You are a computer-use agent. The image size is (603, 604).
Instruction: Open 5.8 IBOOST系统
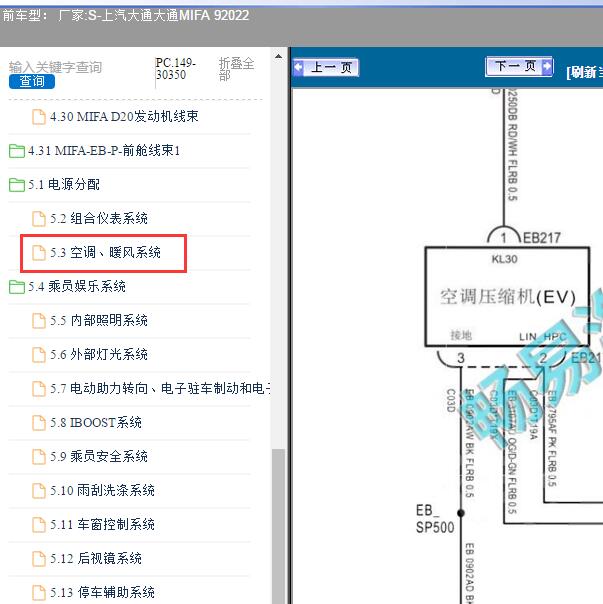[x=96, y=422]
